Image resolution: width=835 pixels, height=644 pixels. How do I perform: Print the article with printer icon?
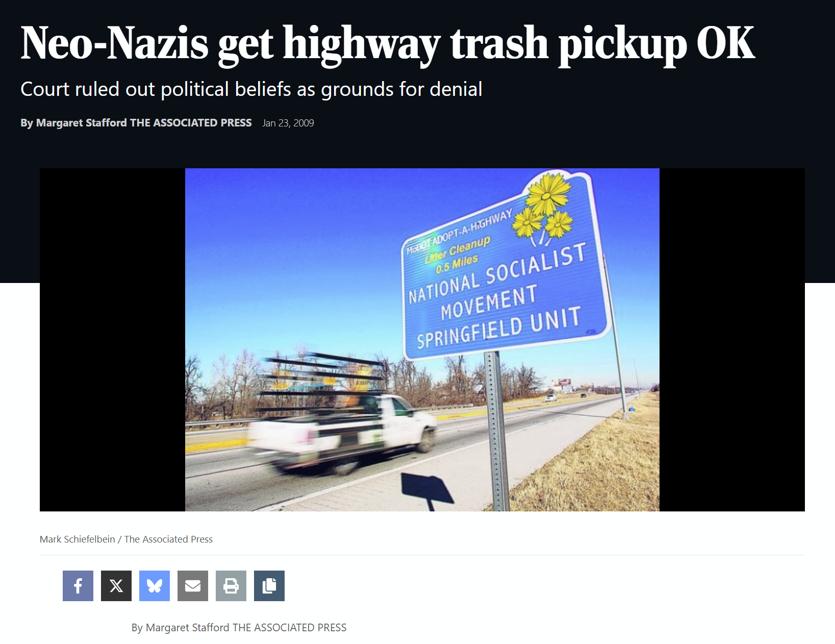[x=231, y=586]
